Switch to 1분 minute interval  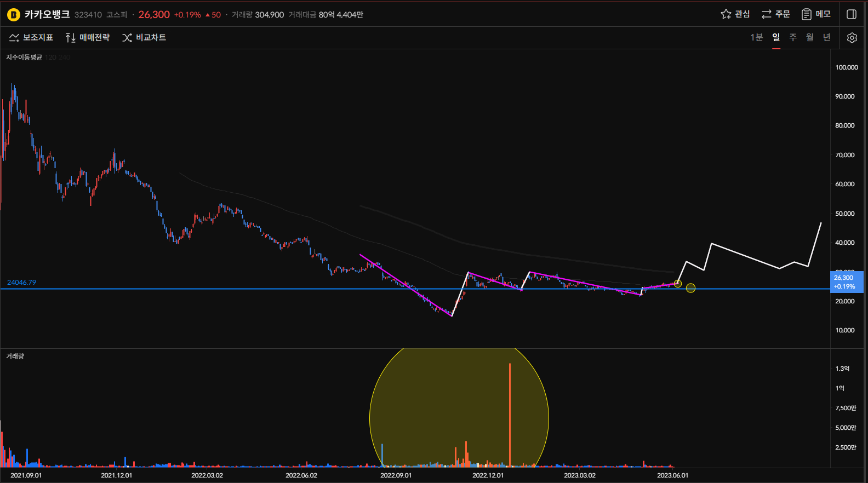coord(756,37)
